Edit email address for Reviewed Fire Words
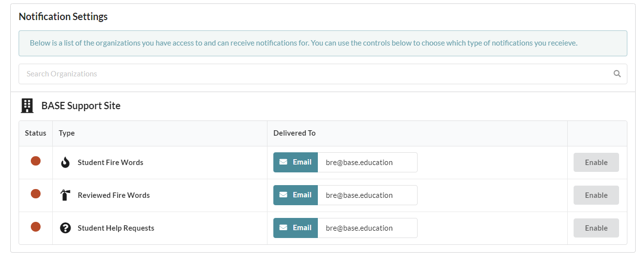644x262 pixels. [367, 195]
